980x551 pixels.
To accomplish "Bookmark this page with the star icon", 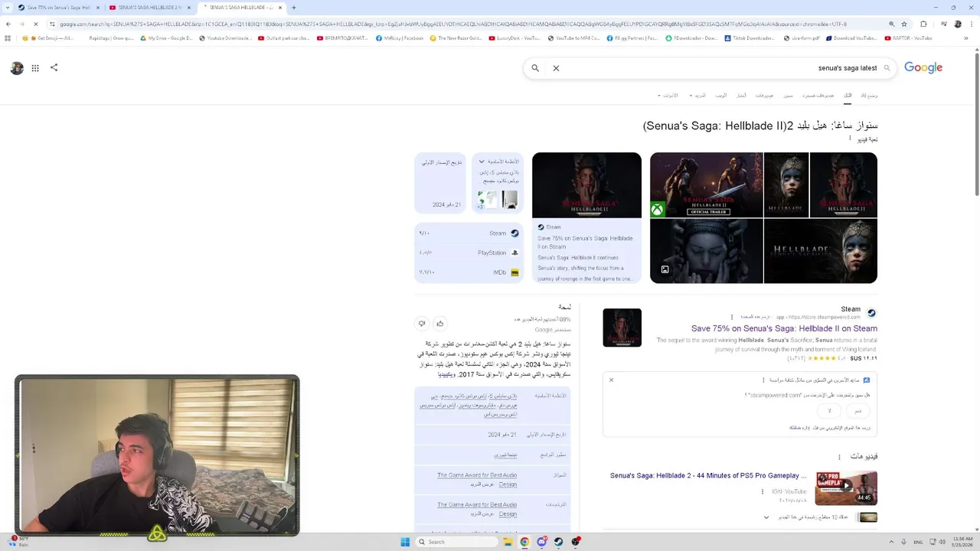I will (904, 24).
